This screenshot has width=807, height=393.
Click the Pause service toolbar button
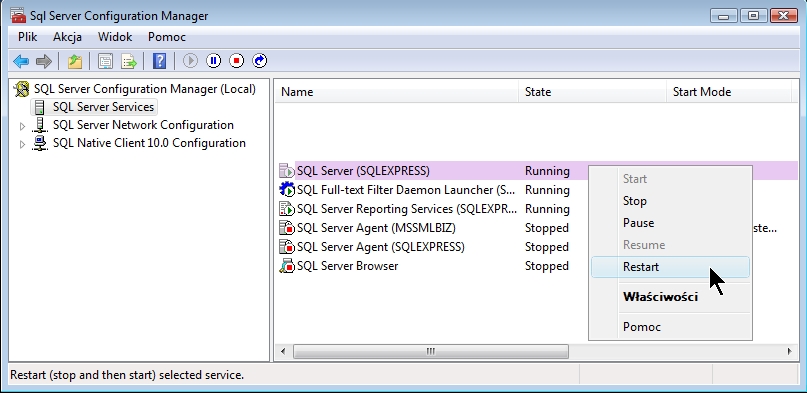(x=214, y=61)
